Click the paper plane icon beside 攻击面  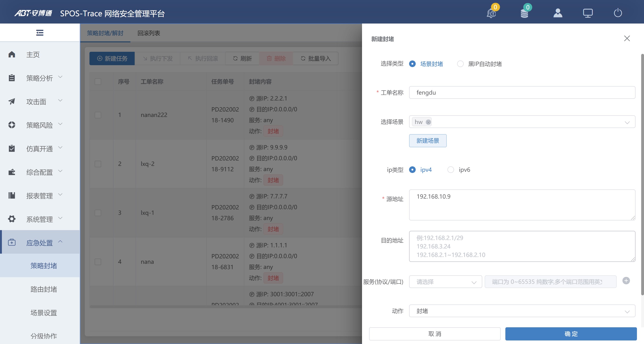tap(12, 101)
